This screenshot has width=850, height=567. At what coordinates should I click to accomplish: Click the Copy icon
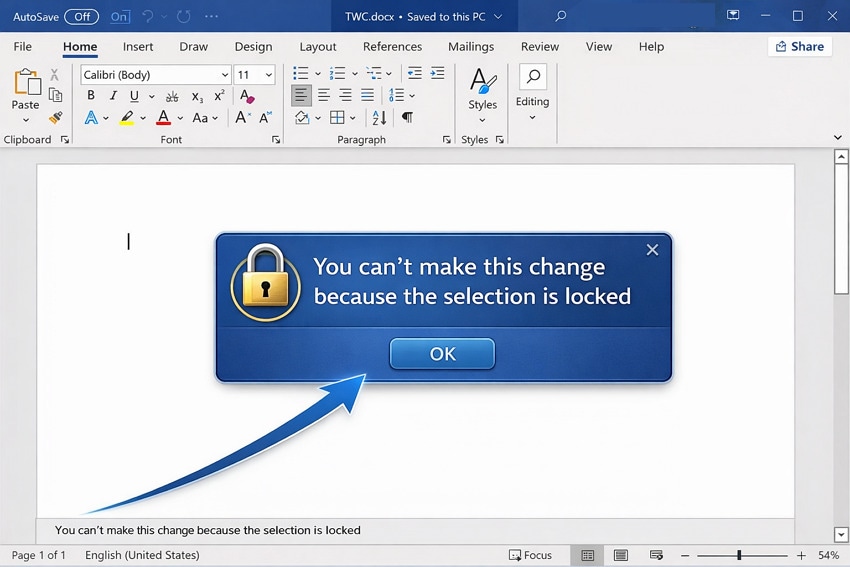coord(55,95)
